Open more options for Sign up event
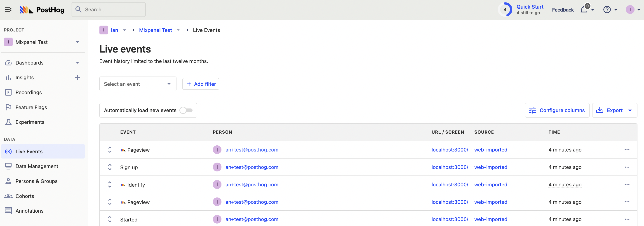This screenshot has width=644, height=226. click(x=627, y=167)
